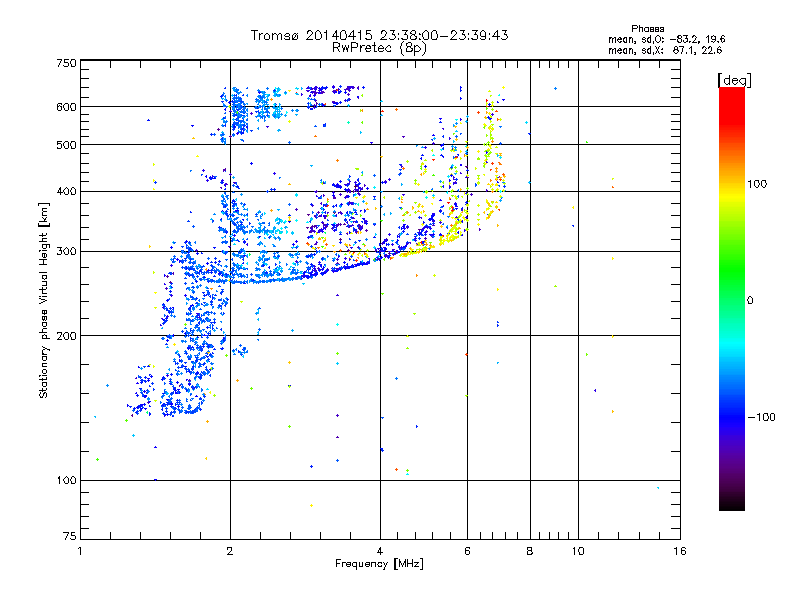Click the y-axis tick label '600'

tap(66, 107)
